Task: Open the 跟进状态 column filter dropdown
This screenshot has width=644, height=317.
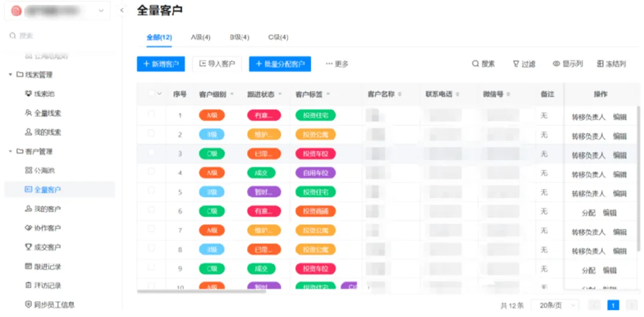Action: [x=280, y=94]
